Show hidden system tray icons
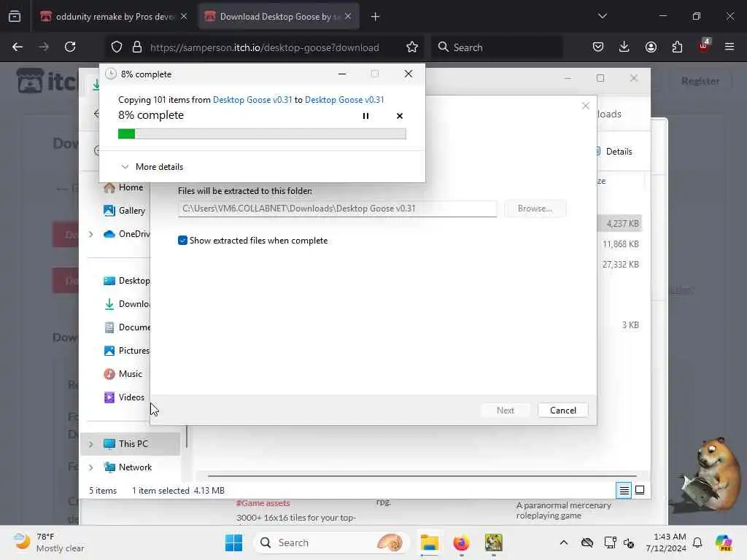The width and height of the screenshot is (747, 560). pyautogui.click(x=564, y=542)
